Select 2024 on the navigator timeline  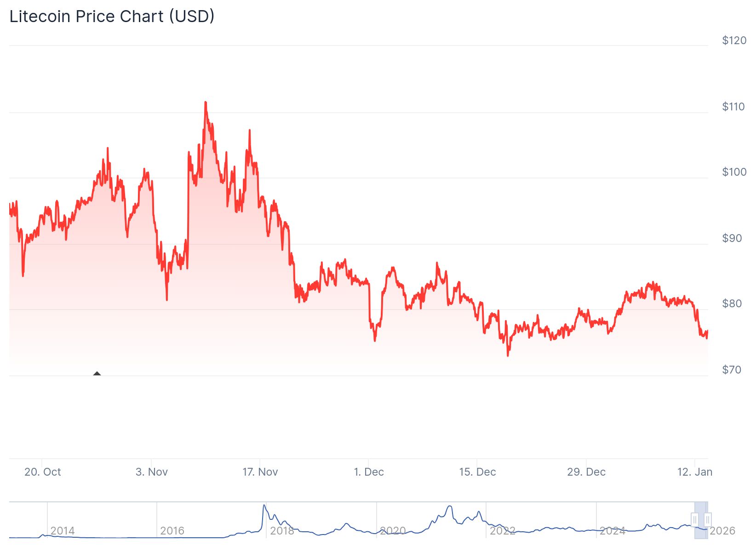point(612,531)
